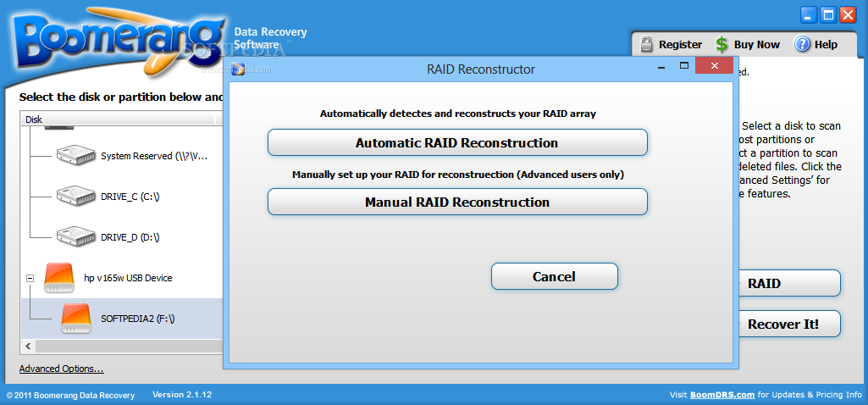Image resolution: width=868 pixels, height=405 pixels.
Task: Select hp v165w USB Device row
Action: [122, 278]
